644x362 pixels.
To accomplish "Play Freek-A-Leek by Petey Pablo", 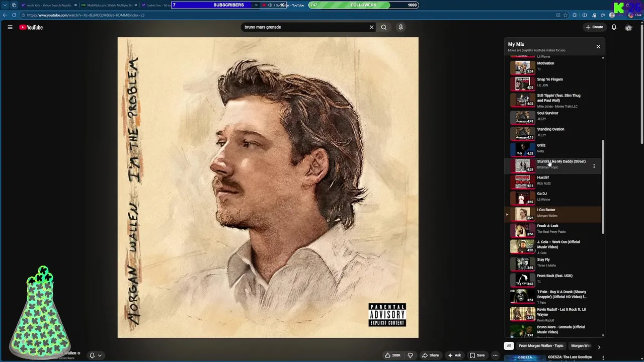I will pyautogui.click(x=553, y=229).
